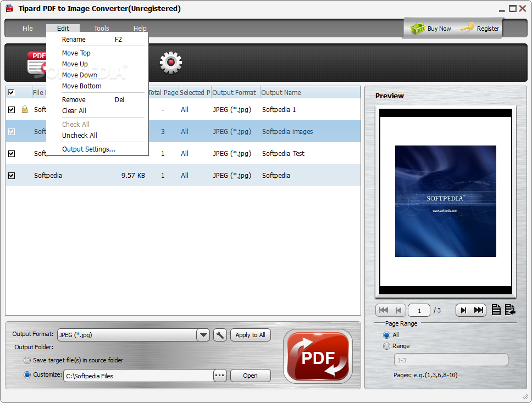Viewport: 532px width, 403px height.
Task: Click the 9.57 KB size cell
Action: click(x=133, y=176)
